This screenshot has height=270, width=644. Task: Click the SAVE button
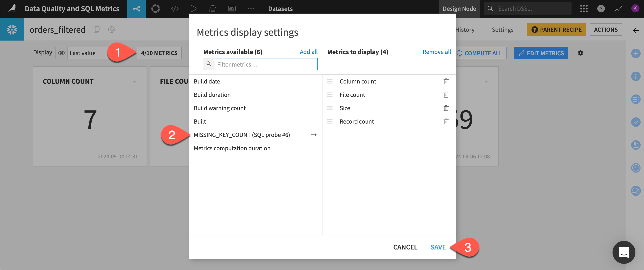point(438,247)
